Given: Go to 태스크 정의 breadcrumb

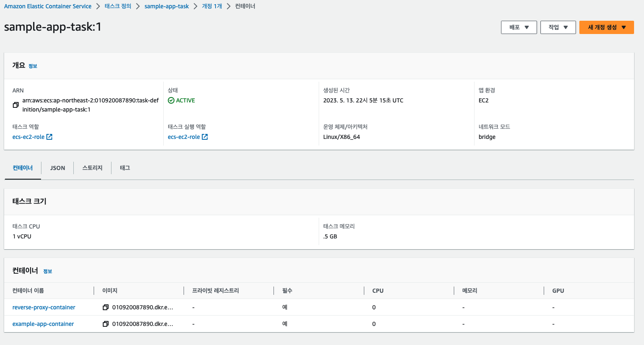Looking at the screenshot, I should pyautogui.click(x=118, y=6).
